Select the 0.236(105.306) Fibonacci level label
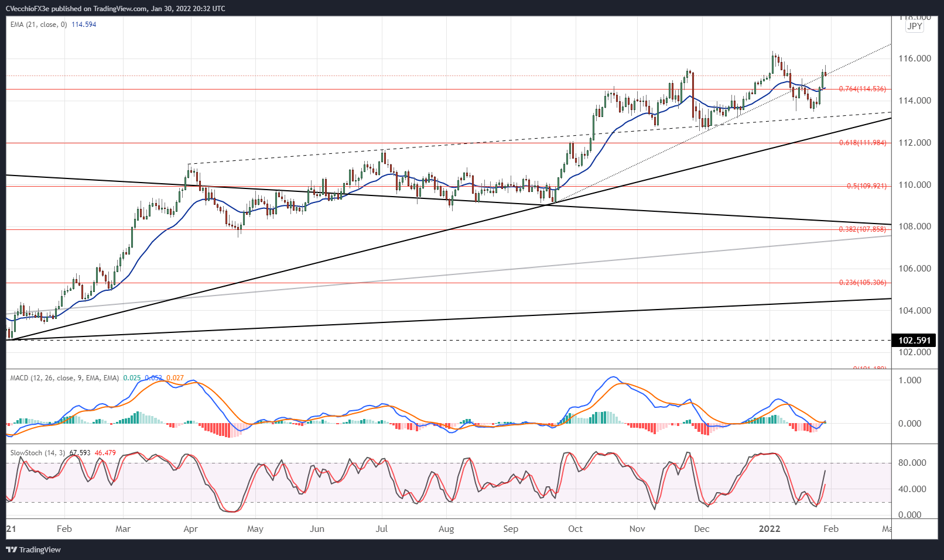The height and width of the screenshot is (560, 944). pyautogui.click(x=863, y=283)
